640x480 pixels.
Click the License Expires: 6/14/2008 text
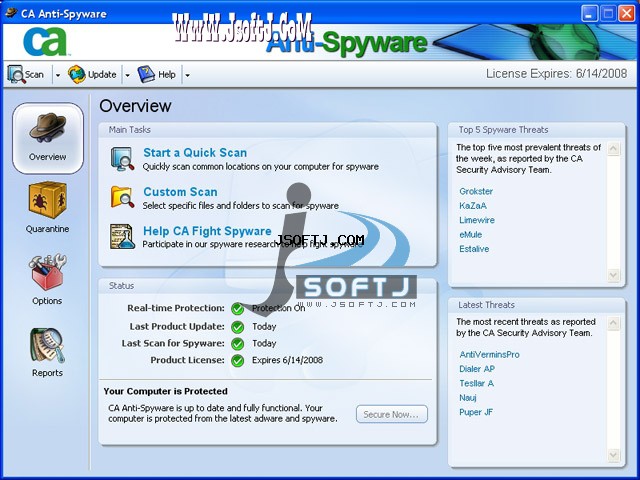point(556,74)
